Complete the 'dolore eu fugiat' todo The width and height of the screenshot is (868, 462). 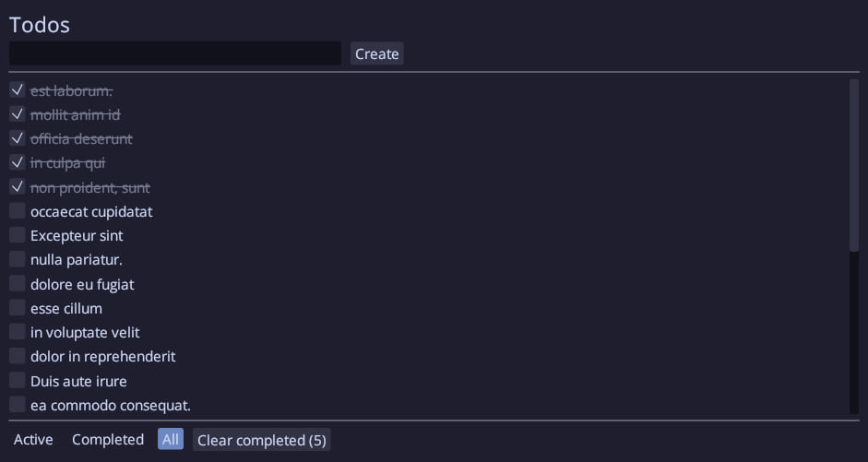pos(18,283)
